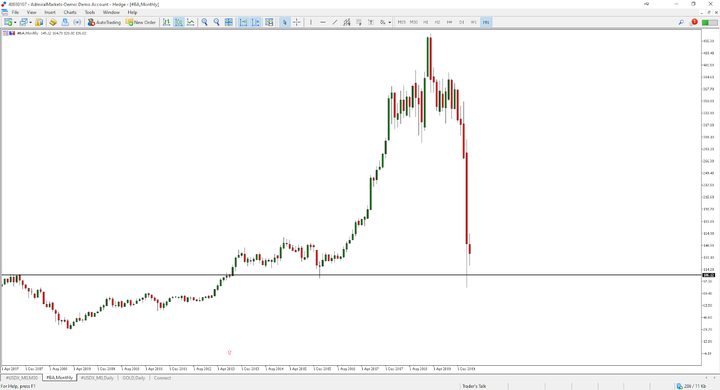The width and height of the screenshot is (720, 390).
Task: Switch to the GOLD,Daily chart tab
Action: coord(134,378)
